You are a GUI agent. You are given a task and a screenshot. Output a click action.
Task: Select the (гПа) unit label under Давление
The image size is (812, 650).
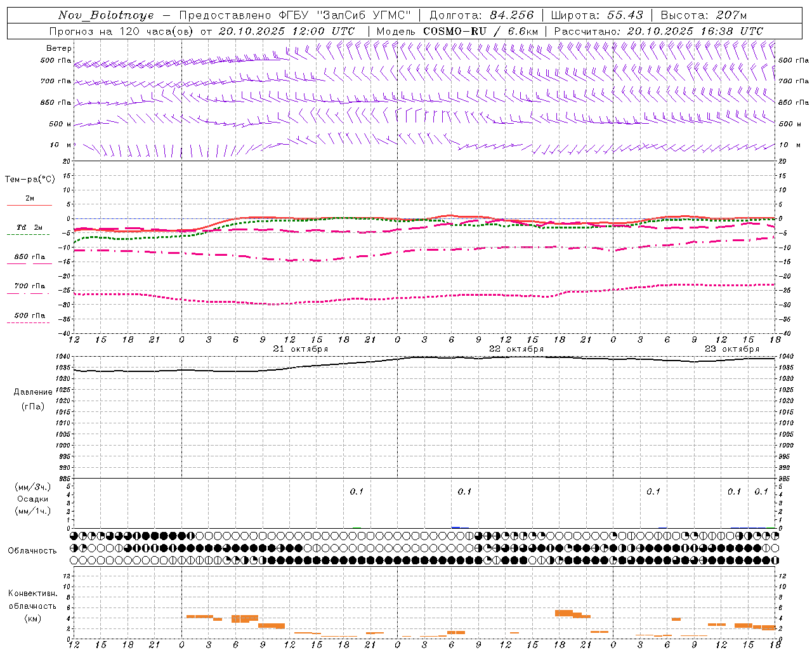(x=33, y=406)
